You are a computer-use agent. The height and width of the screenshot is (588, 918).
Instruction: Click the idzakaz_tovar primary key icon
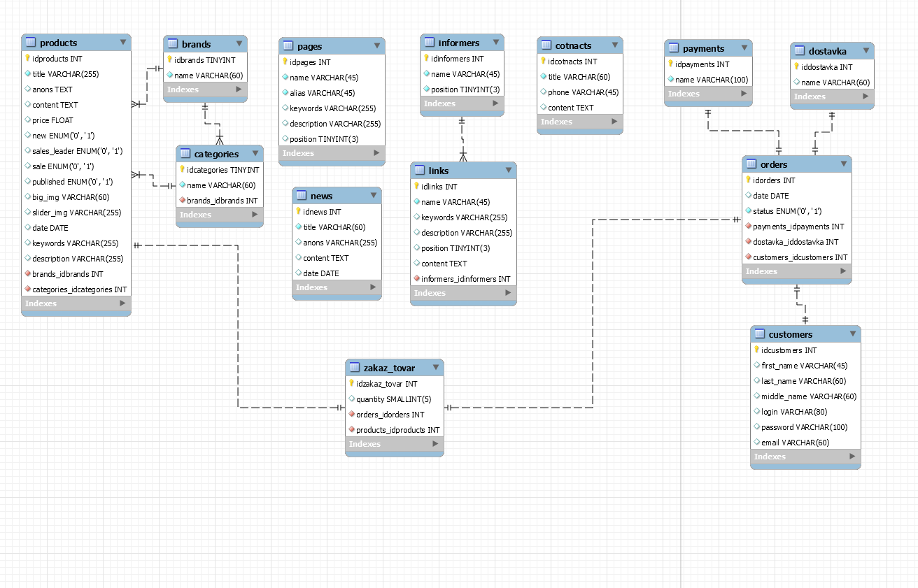(x=352, y=384)
